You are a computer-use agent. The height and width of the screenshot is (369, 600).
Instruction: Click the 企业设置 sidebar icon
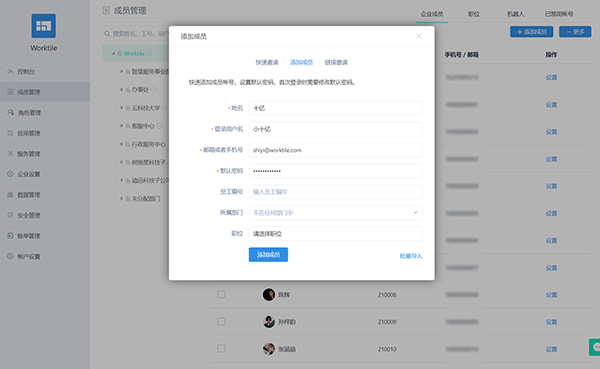coord(10,174)
